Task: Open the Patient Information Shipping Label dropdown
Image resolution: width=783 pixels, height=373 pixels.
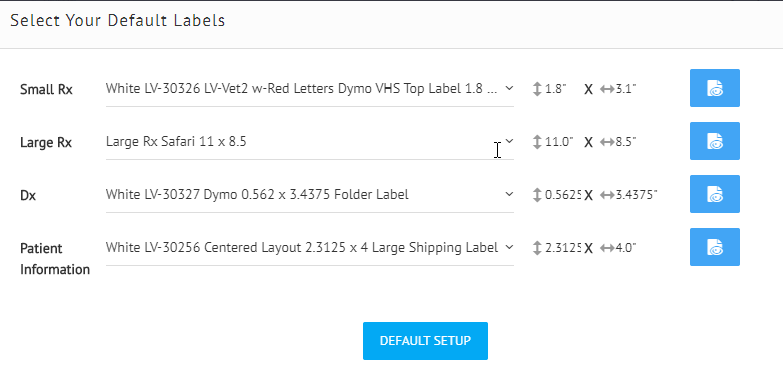Action: point(310,247)
